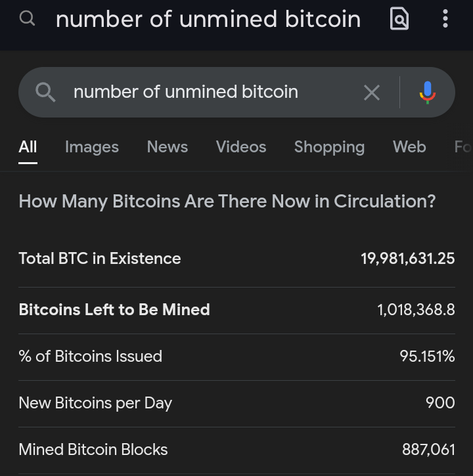
Task: Select the % of Bitcoins Issued row
Action: click(x=236, y=357)
